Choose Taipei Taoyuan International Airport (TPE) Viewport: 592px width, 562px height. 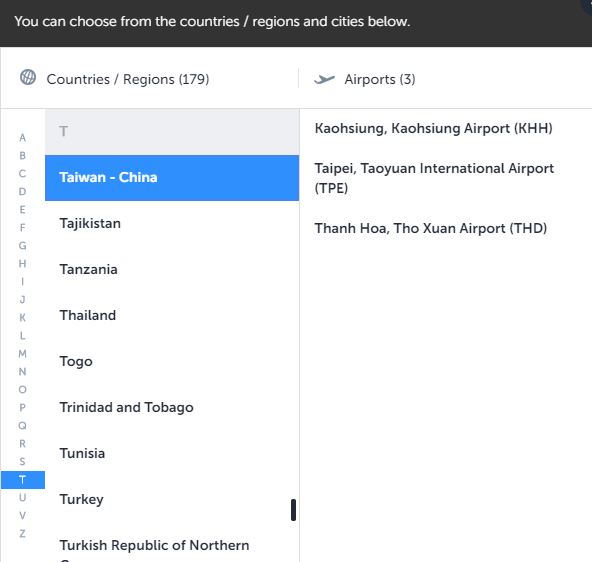coord(434,178)
